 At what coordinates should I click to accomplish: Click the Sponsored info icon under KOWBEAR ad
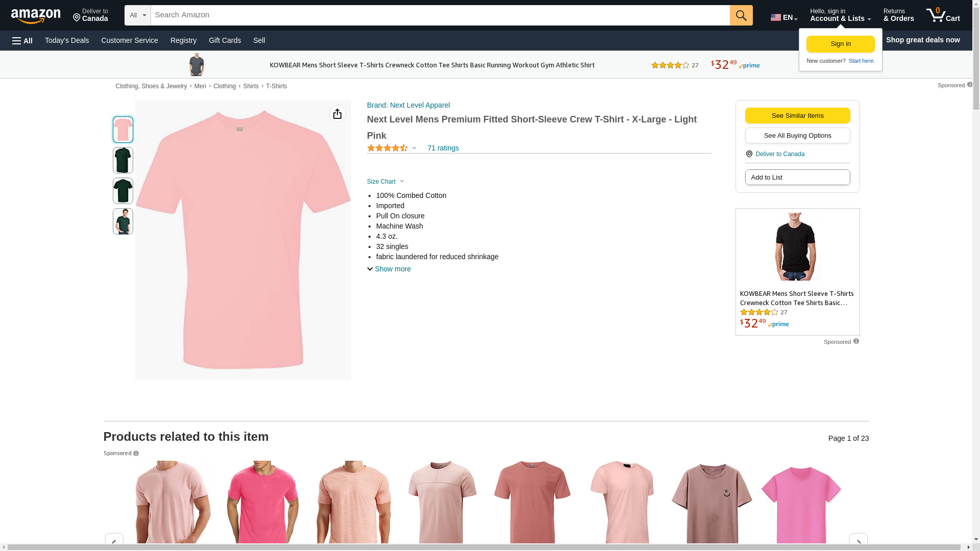[856, 341]
